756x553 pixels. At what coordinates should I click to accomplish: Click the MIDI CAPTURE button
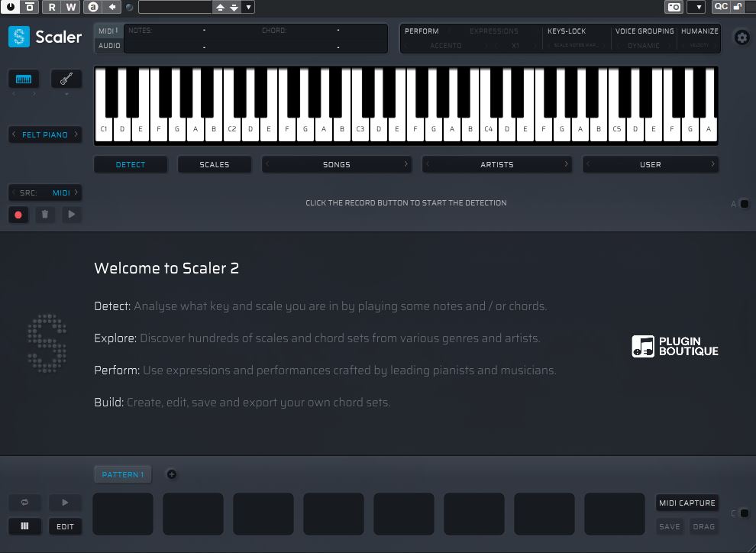(x=687, y=503)
